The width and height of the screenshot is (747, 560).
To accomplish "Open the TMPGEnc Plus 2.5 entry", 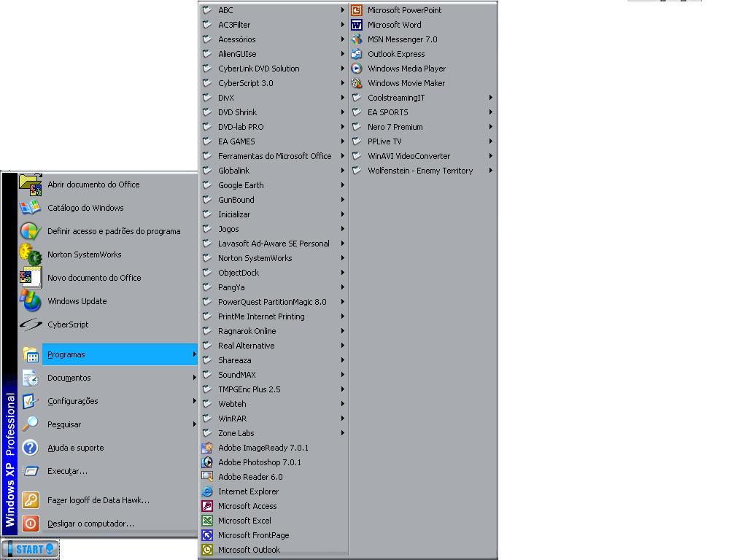I will tap(274, 389).
